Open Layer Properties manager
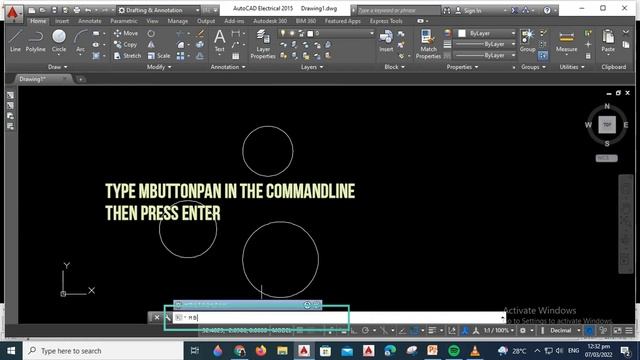Image resolution: width=640 pixels, height=360 pixels. pyautogui.click(x=263, y=44)
